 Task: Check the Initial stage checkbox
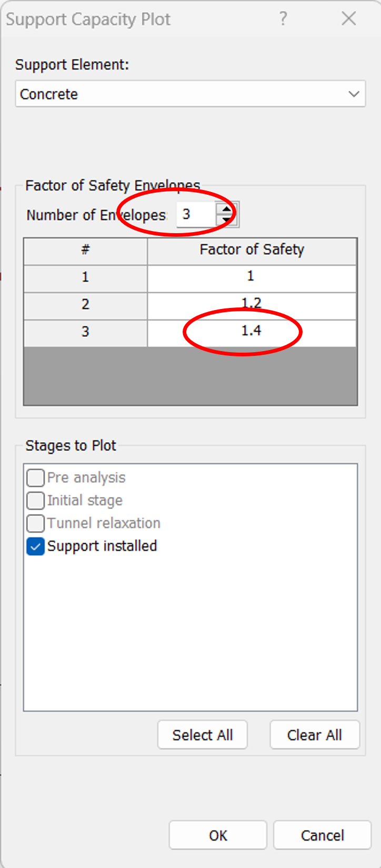click(x=36, y=501)
